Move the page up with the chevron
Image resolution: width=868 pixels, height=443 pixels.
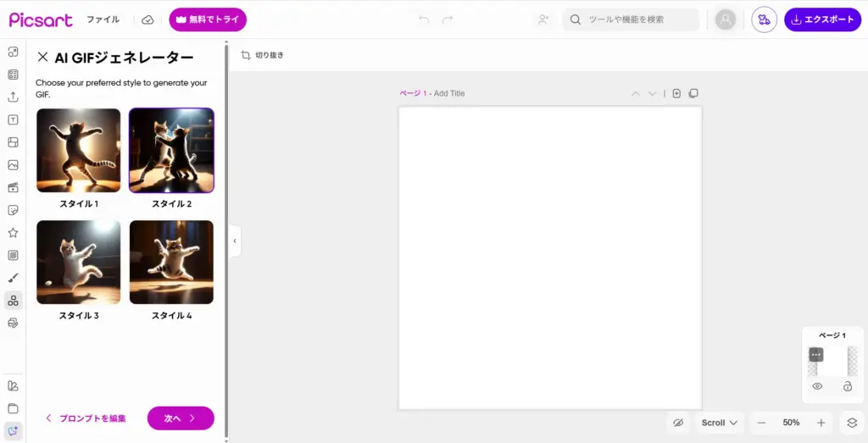click(636, 93)
